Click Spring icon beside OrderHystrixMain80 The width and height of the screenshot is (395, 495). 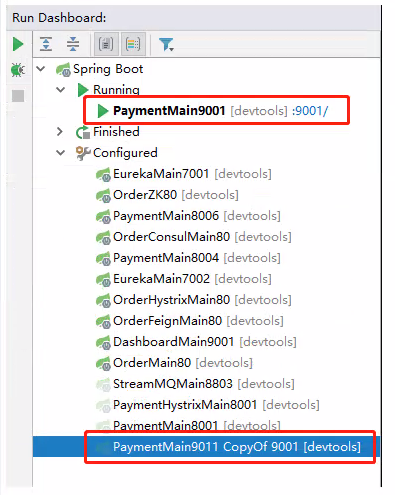pyautogui.click(x=103, y=301)
